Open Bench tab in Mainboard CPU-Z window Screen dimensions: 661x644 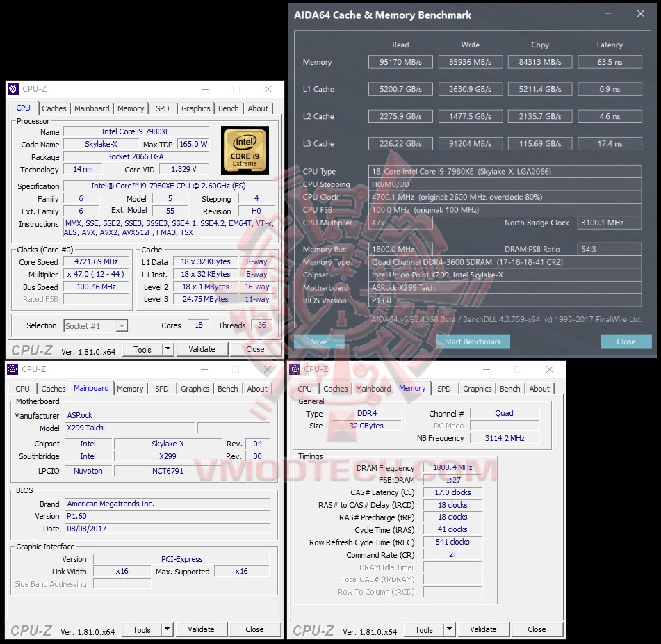[x=228, y=389]
